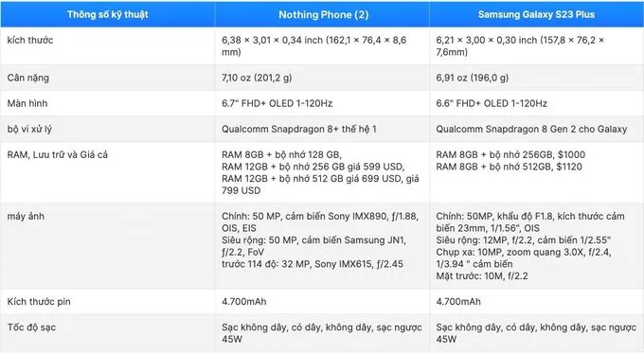The width and height of the screenshot is (644, 354).
Task: Click 'RAM, Lưu trữ và Giá cả' label
Action: (x=58, y=154)
